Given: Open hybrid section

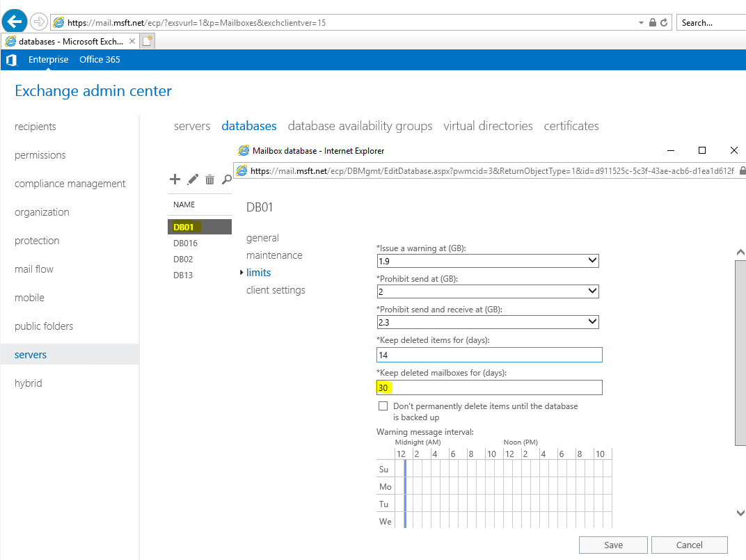Looking at the screenshot, I should coord(28,383).
